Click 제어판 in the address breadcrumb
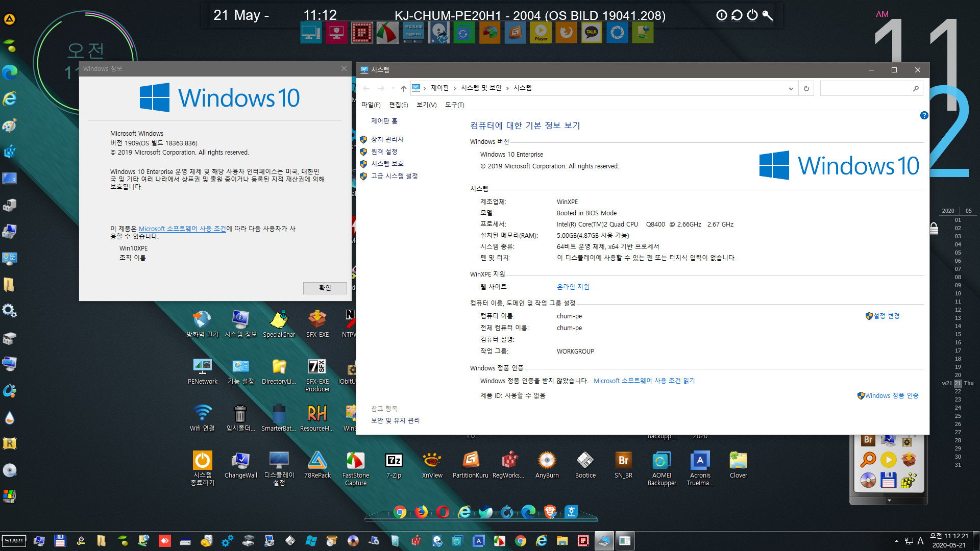Viewport: 980px width, 551px height. [x=439, y=88]
